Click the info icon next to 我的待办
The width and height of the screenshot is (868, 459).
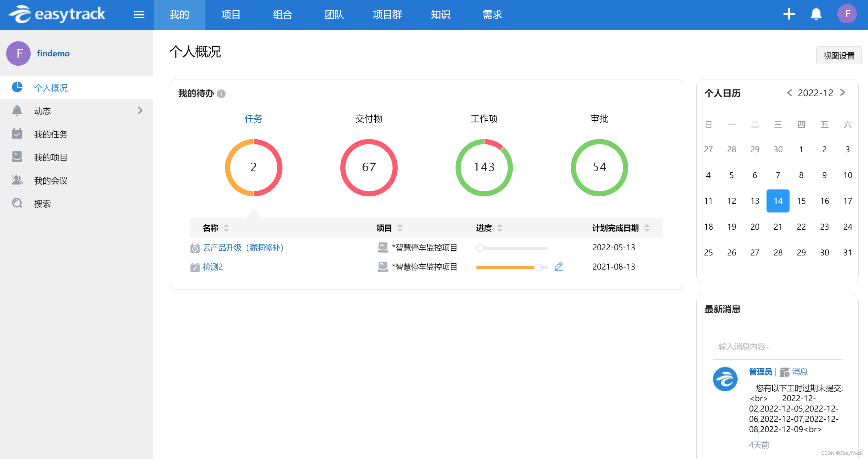[222, 94]
